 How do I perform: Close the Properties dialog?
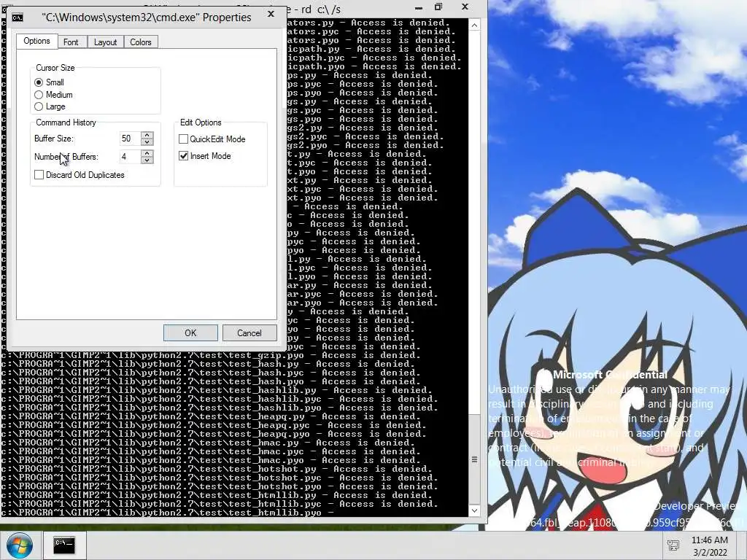coord(271,15)
